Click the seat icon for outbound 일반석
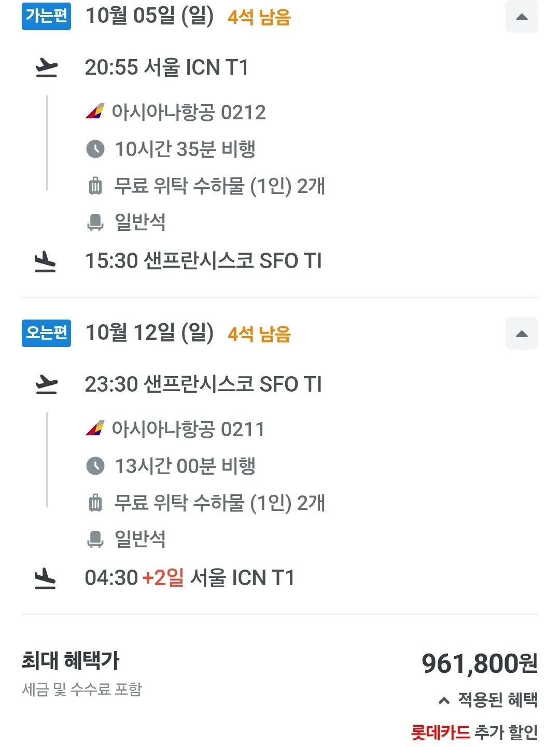The width and height of the screenshot is (560, 747). 95,222
